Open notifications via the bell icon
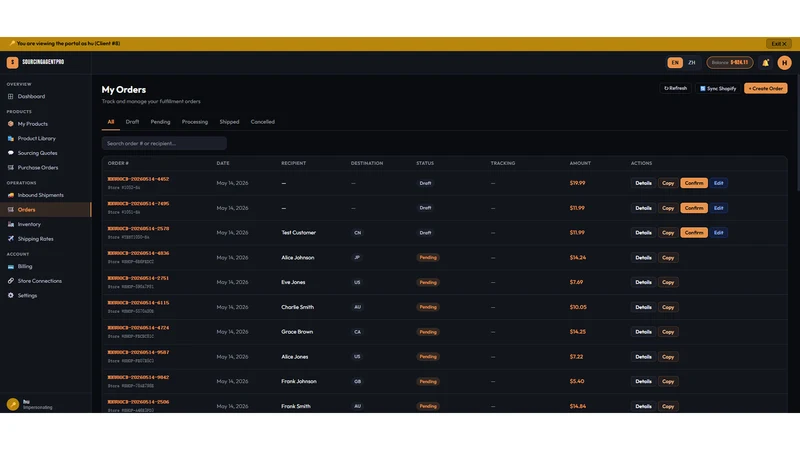The height and width of the screenshot is (450, 800). 765,63
